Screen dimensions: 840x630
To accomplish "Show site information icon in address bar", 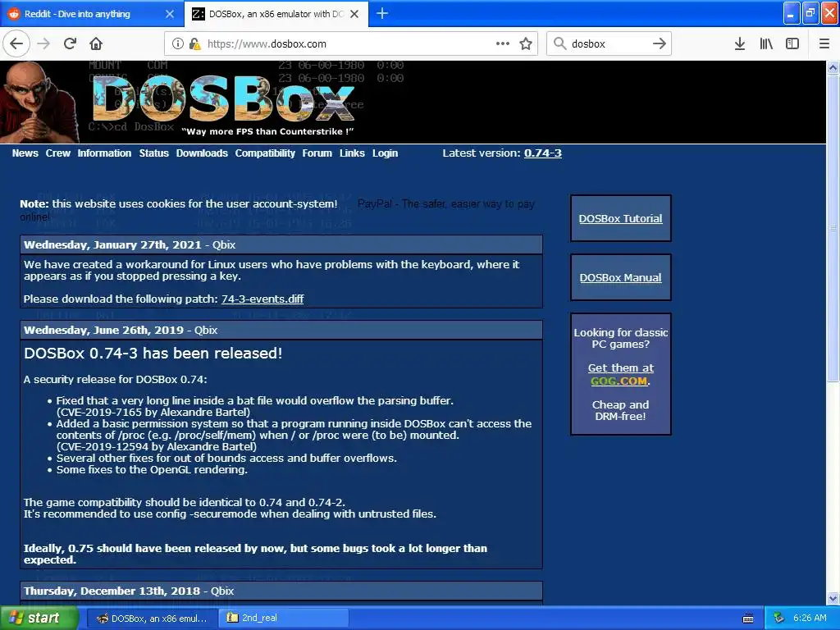I will 177,44.
